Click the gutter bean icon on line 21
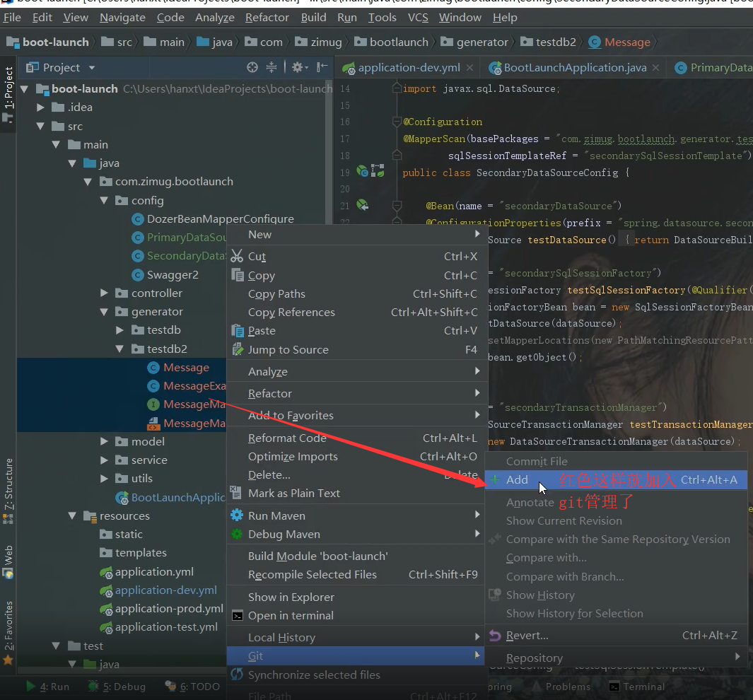This screenshot has width=753, height=700. pyautogui.click(x=363, y=206)
